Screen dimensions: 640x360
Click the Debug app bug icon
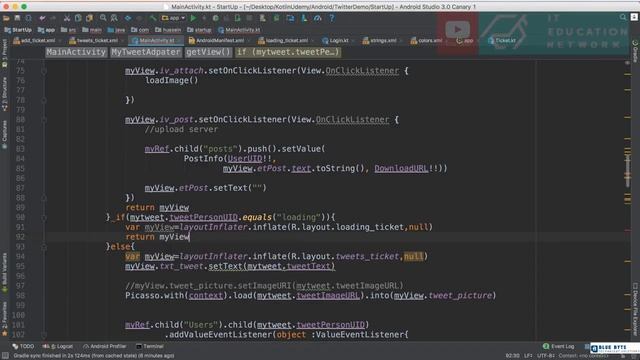pos(216,18)
